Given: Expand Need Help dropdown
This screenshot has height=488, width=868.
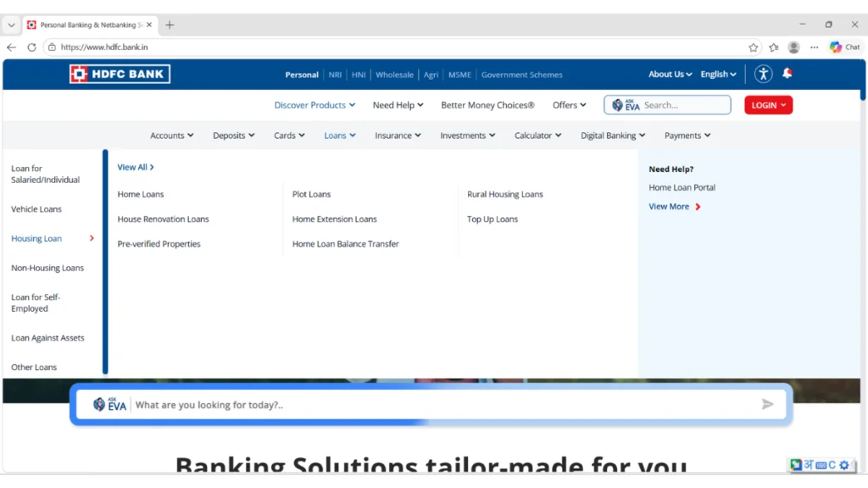Looking at the screenshot, I should coord(398,105).
